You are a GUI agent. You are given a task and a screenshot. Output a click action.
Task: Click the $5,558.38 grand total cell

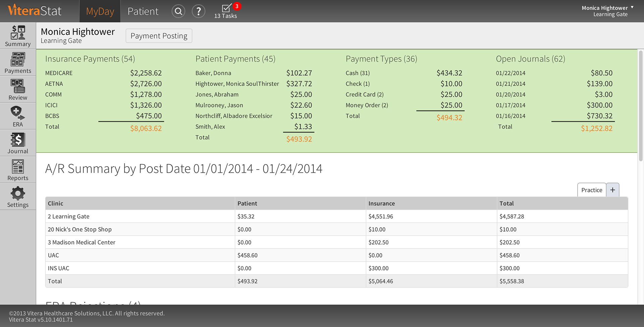(x=562, y=281)
